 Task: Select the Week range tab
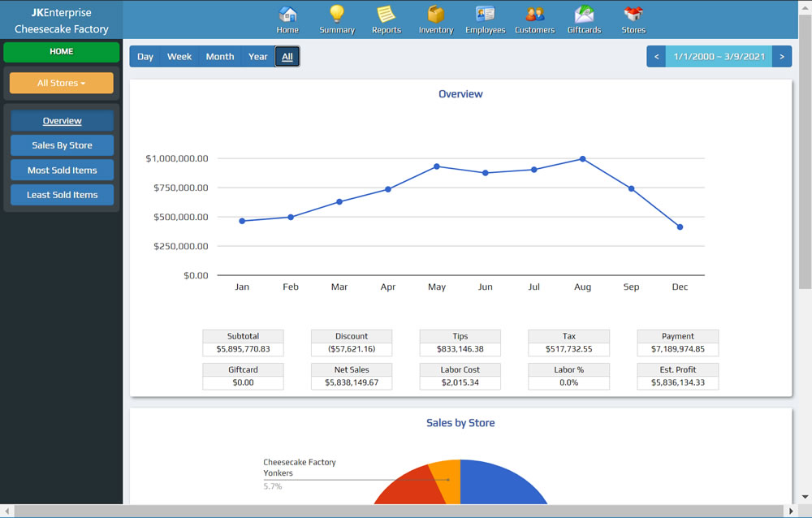(x=179, y=57)
